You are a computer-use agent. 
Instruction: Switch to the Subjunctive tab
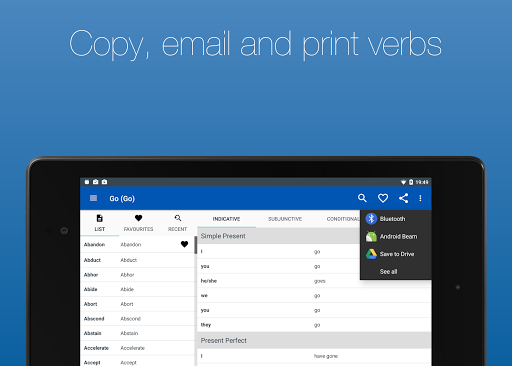coord(285,219)
